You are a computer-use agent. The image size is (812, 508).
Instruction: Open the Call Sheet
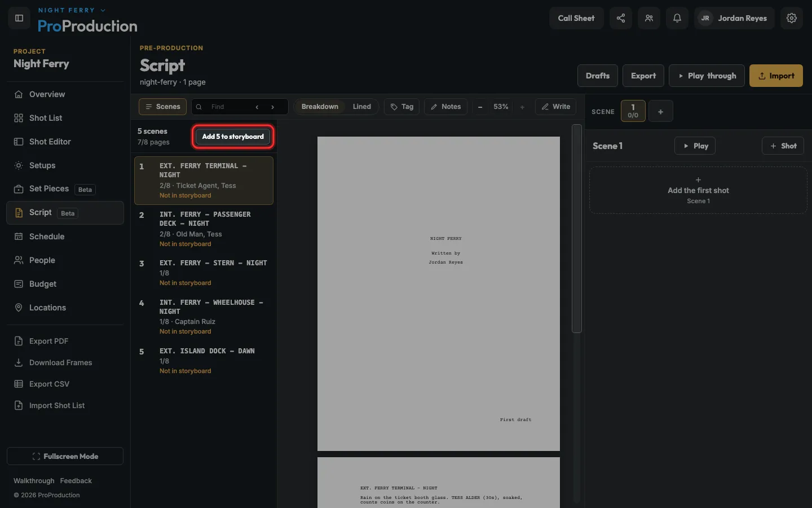(x=576, y=18)
